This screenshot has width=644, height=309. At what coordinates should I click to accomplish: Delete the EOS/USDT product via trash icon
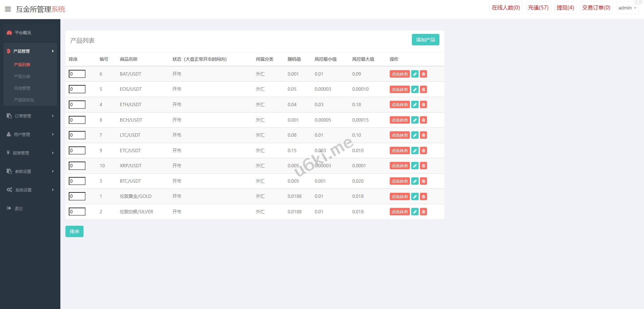(x=424, y=89)
